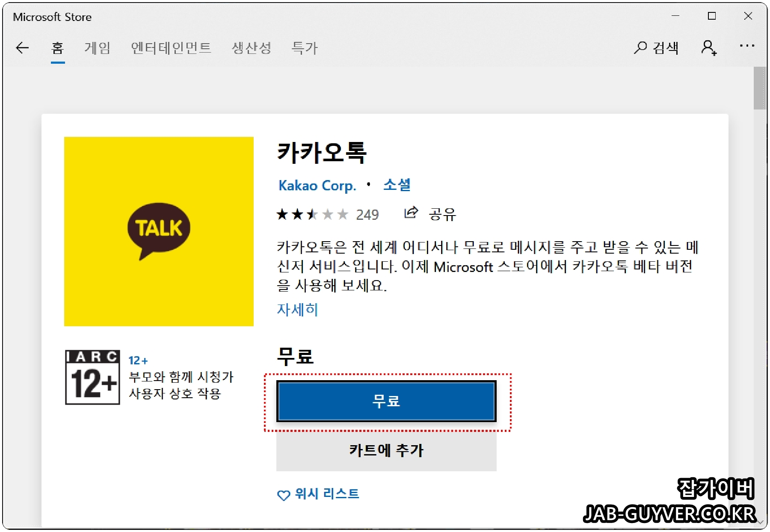Open the three-dot more menu
This screenshot has width=770, height=532.
[747, 46]
